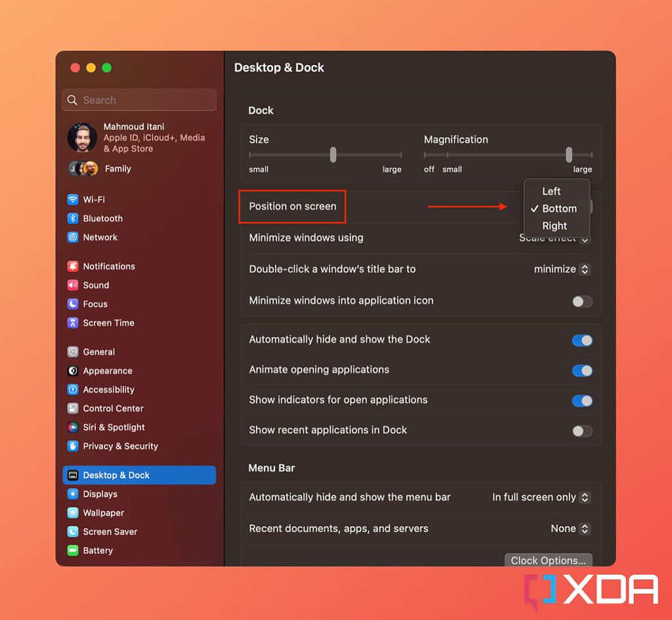Click the Battery icon in sidebar

point(73,550)
